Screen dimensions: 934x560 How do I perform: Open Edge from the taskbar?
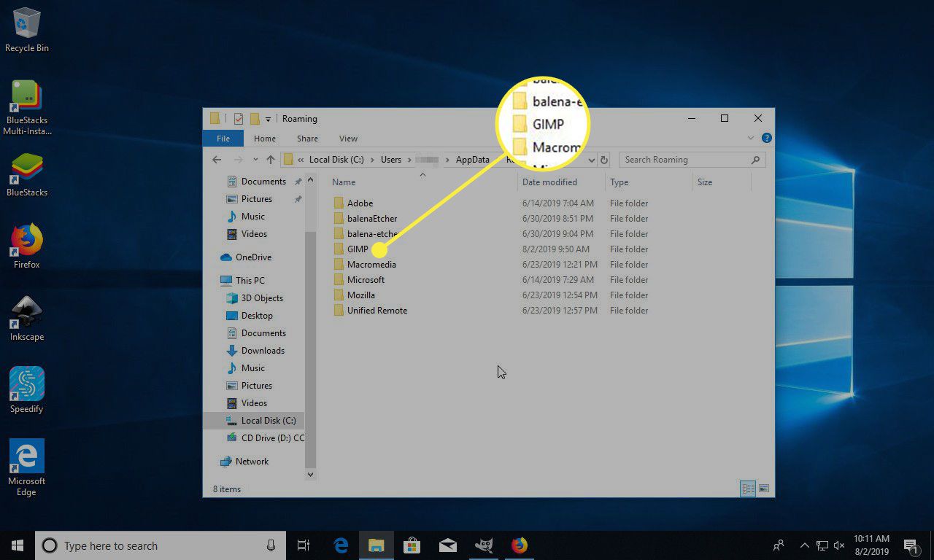point(340,545)
